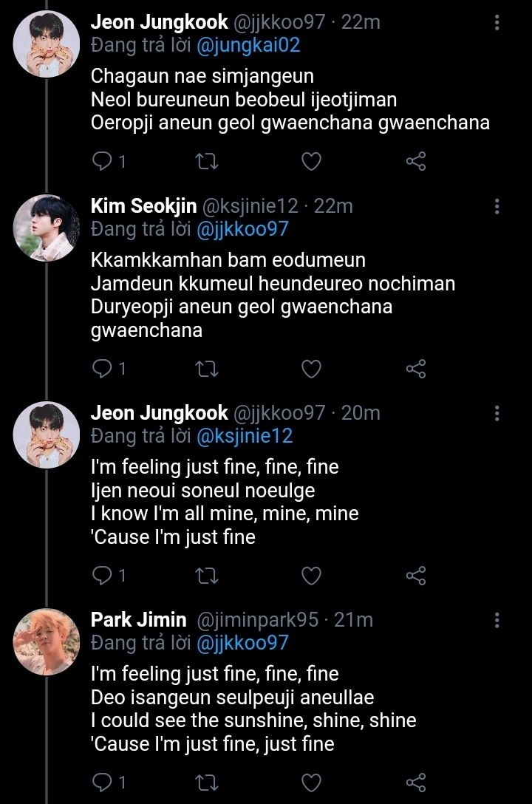
Task: Share Kim Seokjin's tweet
Action: (x=417, y=368)
